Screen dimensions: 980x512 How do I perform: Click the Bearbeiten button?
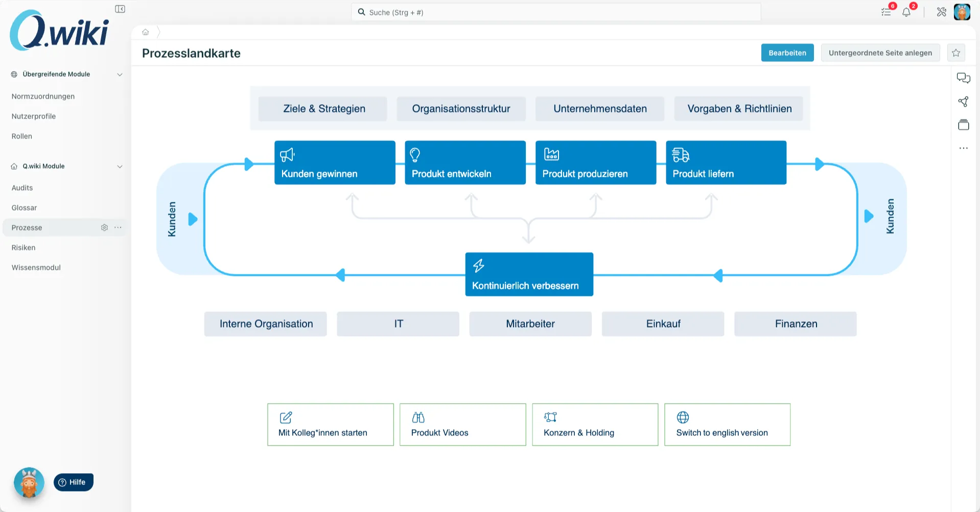pyautogui.click(x=787, y=53)
